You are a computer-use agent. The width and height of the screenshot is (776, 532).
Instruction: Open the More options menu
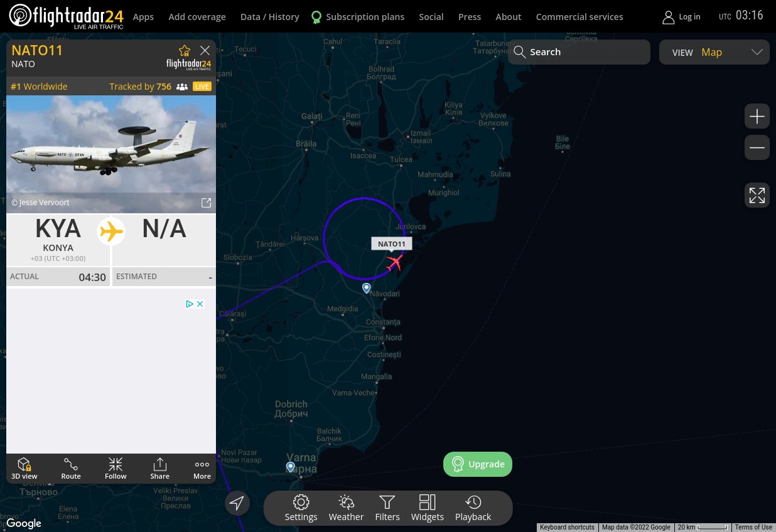click(202, 469)
